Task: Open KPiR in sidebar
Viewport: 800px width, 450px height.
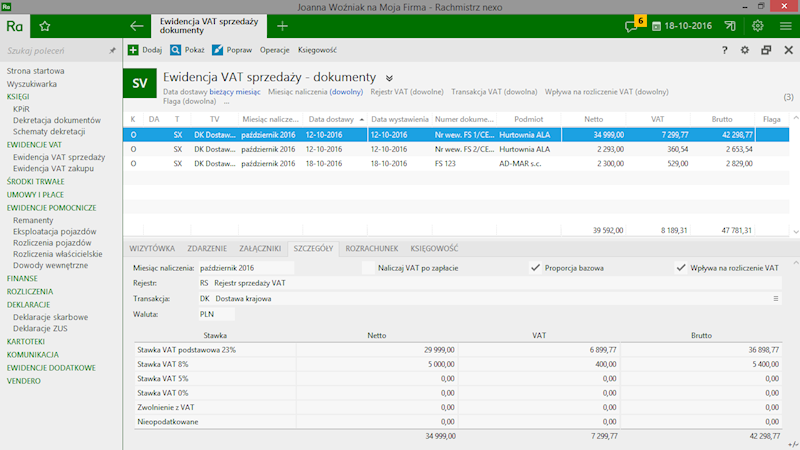Action: (21, 109)
